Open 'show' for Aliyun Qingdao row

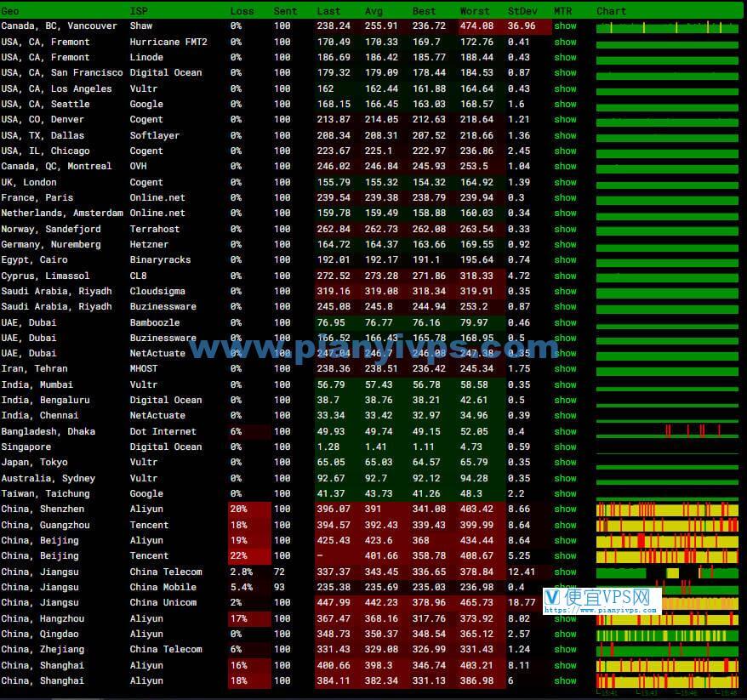[x=565, y=634]
